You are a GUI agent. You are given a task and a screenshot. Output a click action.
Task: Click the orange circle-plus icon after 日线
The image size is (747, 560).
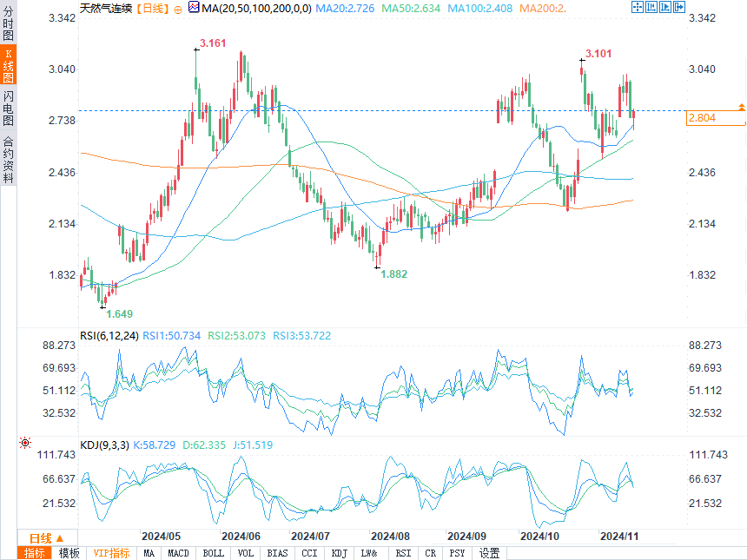pos(178,10)
